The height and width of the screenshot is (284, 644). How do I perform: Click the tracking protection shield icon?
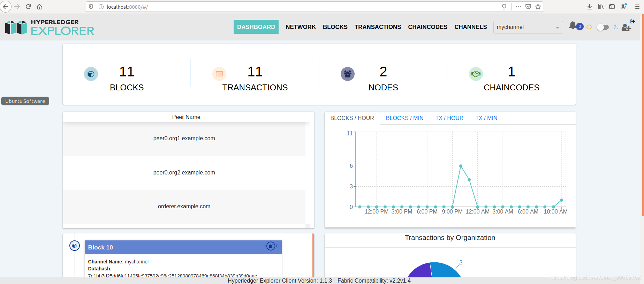91,7
